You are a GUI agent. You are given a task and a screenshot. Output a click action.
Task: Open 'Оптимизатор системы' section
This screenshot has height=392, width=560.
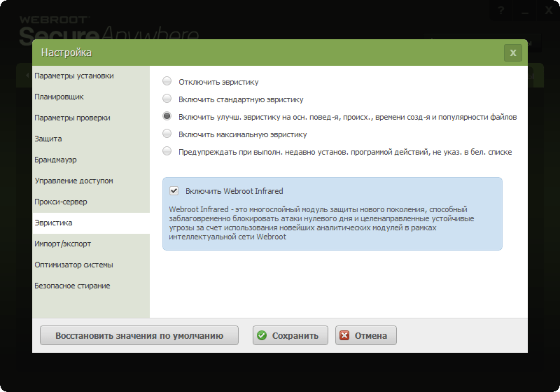click(91, 265)
